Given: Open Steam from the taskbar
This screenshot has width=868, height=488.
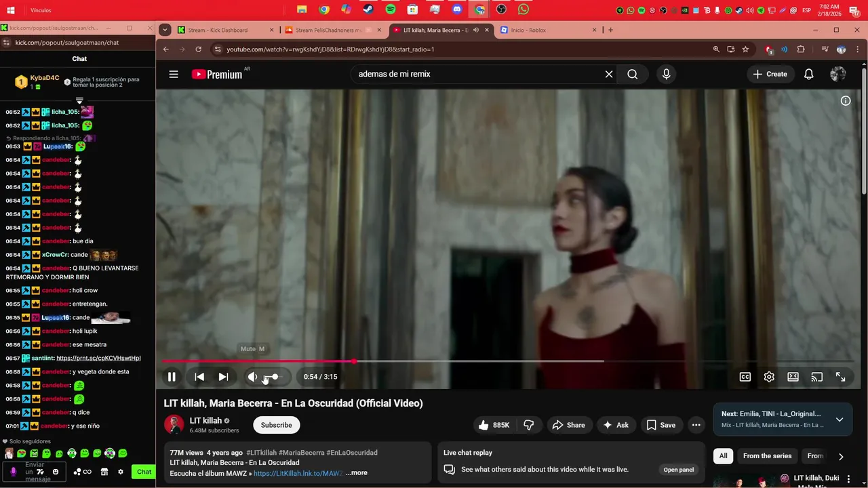Looking at the screenshot, I should point(368,9).
